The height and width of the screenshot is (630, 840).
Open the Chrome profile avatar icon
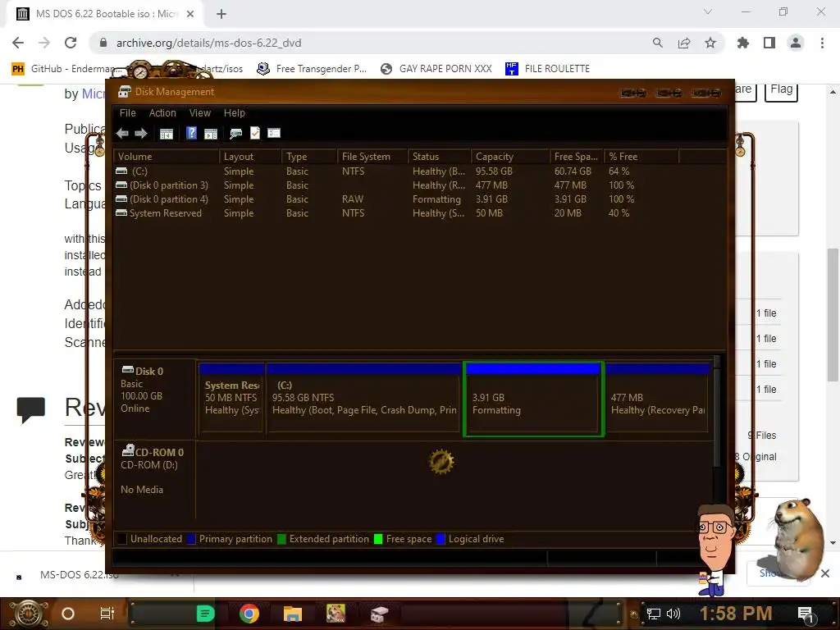[x=796, y=43]
